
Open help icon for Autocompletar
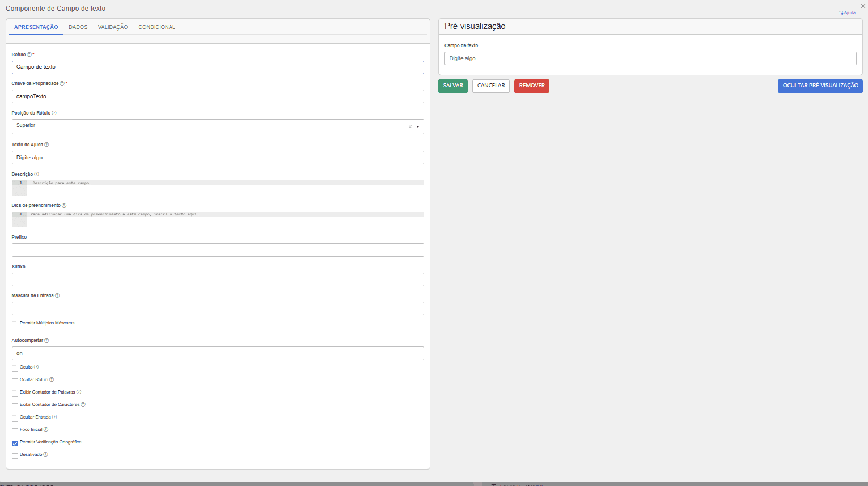coord(46,340)
